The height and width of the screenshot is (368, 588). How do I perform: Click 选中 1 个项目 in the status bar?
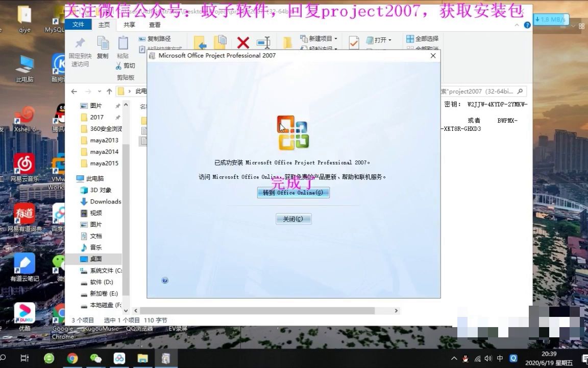(122, 320)
